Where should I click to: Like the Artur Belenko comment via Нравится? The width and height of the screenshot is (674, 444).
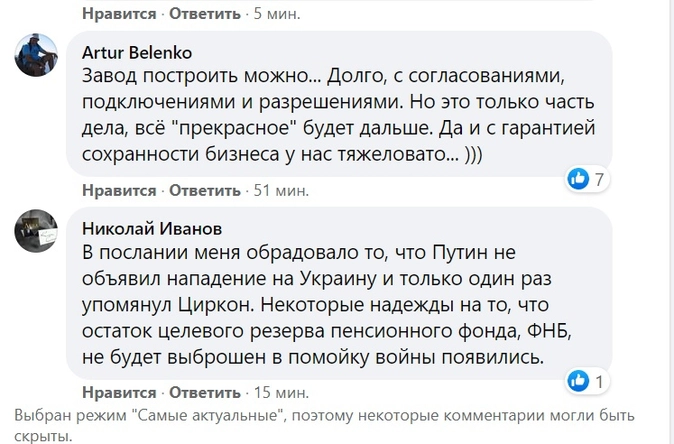(x=119, y=190)
